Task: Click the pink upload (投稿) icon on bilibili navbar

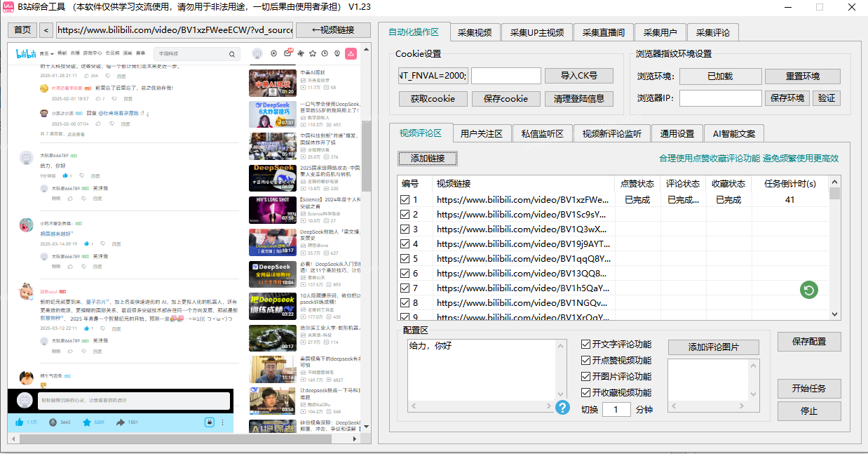Action: point(351,53)
